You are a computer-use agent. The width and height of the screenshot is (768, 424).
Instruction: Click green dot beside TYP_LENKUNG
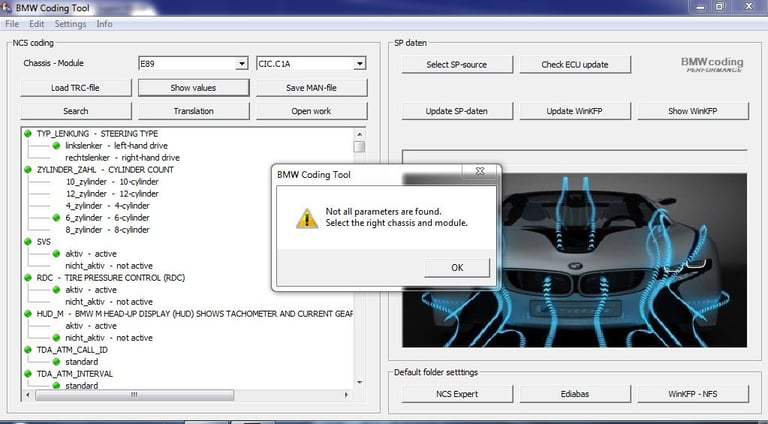[x=27, y=133]
